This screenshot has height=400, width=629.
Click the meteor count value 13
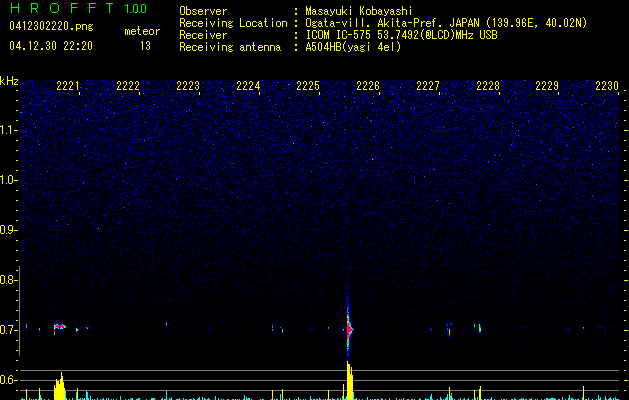(145, 46)
